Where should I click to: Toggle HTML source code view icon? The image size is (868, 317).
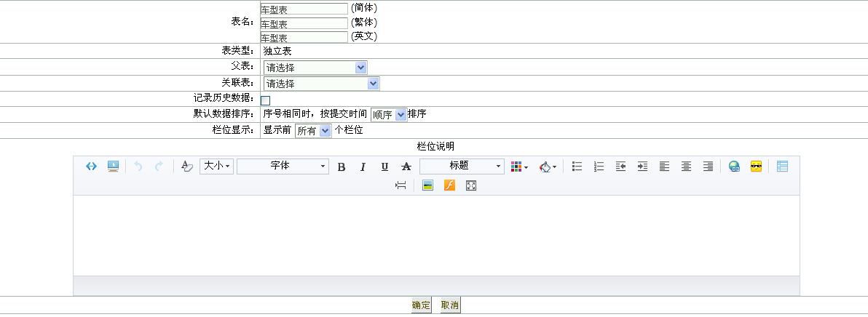coord(91,166)
